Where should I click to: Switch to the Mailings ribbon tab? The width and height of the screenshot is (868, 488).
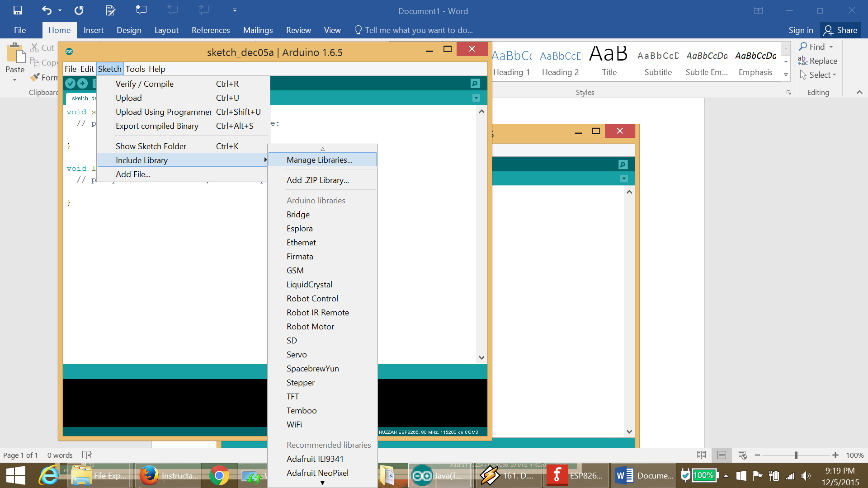(258, 30)
